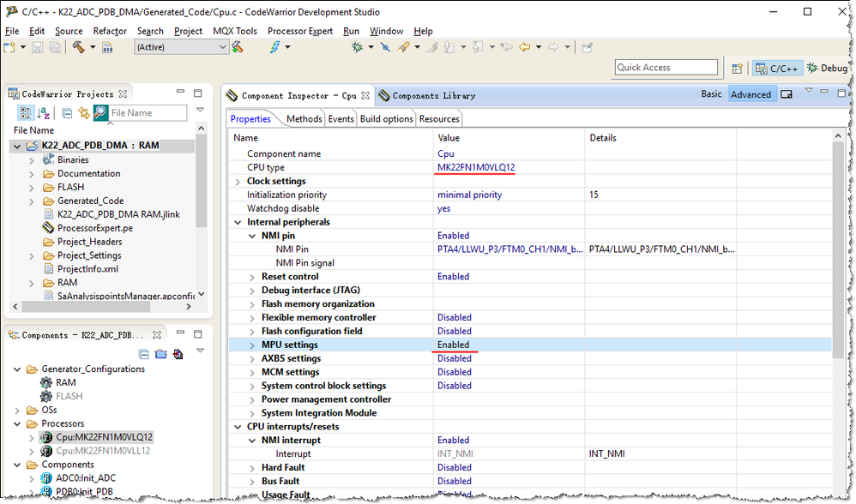The width and height of the screenshot is (856, 504).
Task: Toggle the Advanced view mode
Action: pos(751,94)
